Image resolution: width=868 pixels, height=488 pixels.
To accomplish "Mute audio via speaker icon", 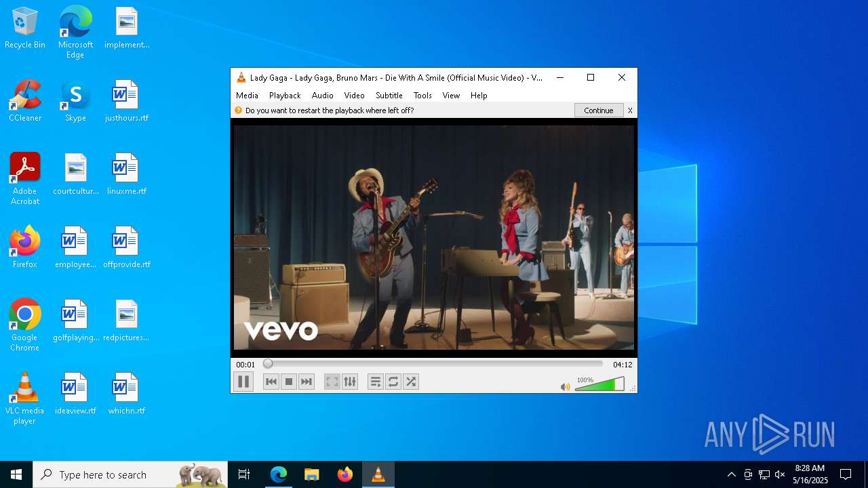I will pos(565,386).
